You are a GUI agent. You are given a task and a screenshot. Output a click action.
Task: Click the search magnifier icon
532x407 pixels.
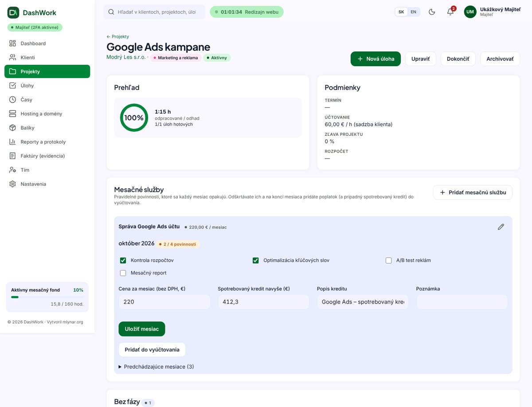111,12
